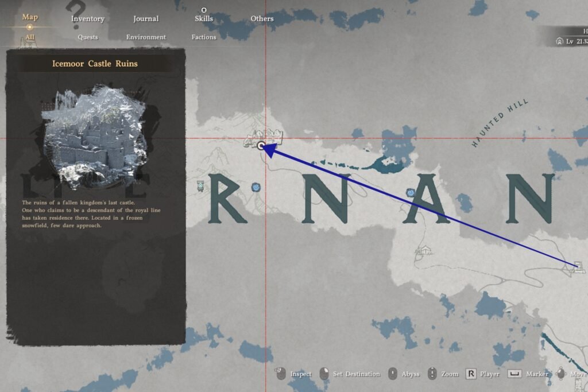Viewport: 588px width, 392px height.
Task: Select the Icemoor Castle Ruins marker on map
Action: (264, 138)
